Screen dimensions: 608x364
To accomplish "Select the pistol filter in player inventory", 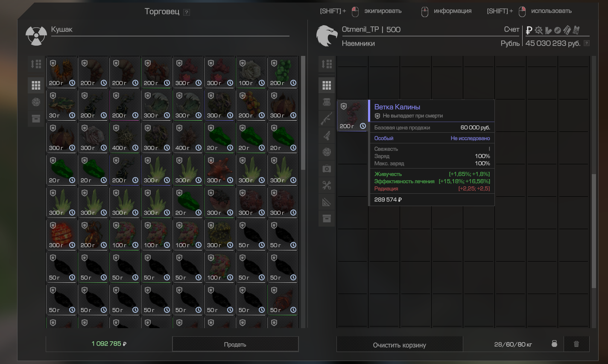I will point(327,135).
